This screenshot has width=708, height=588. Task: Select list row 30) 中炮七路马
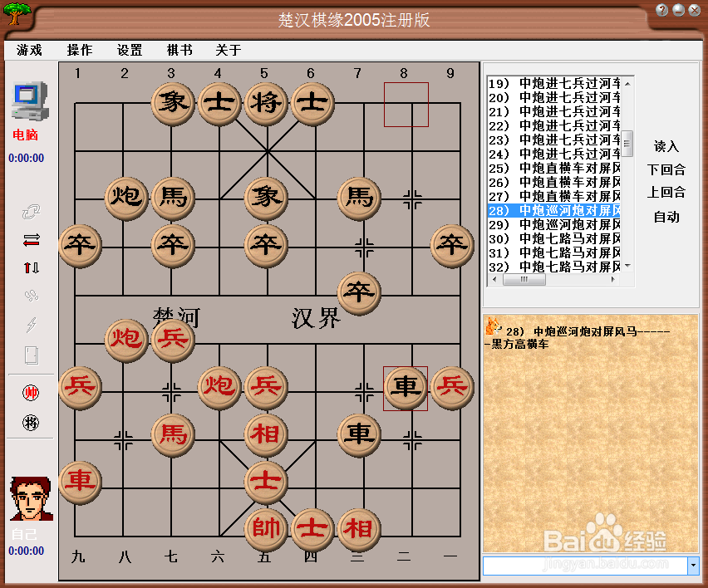(554, 238)
